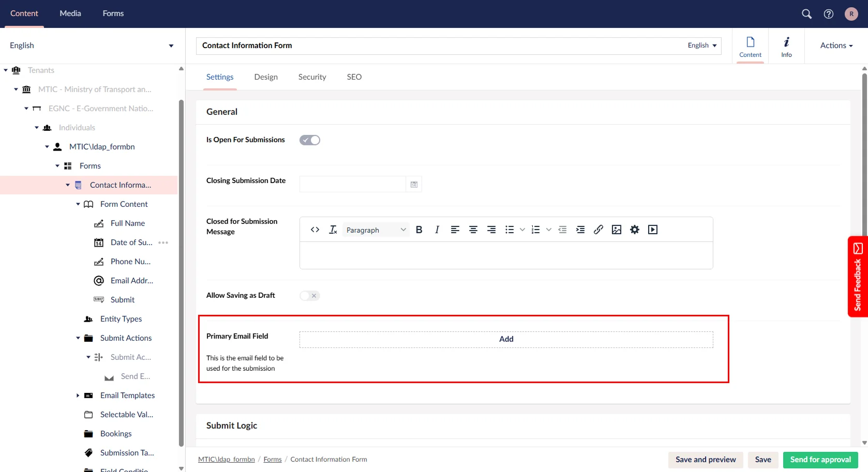Enable Allow Saving as Draft toggle
This screenshot has width=868, height=472.
click(310, 296)
